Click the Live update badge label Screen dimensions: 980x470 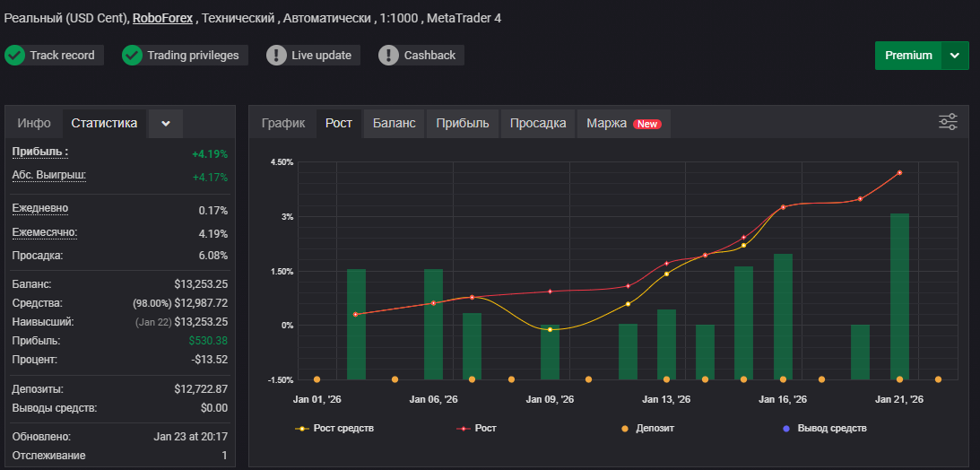[x=321, y=55]
